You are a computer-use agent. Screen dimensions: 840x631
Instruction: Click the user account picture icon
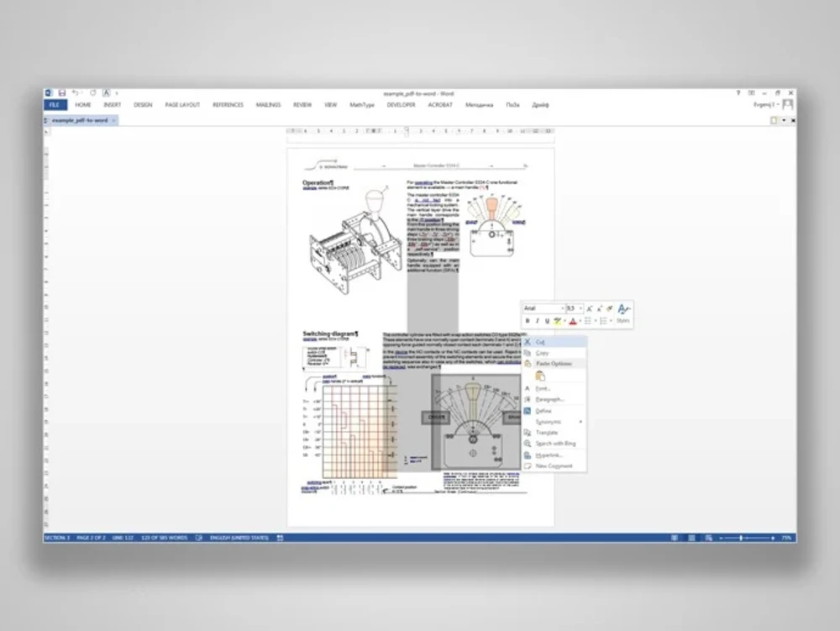pyautogui.click(x=788, y=104)
